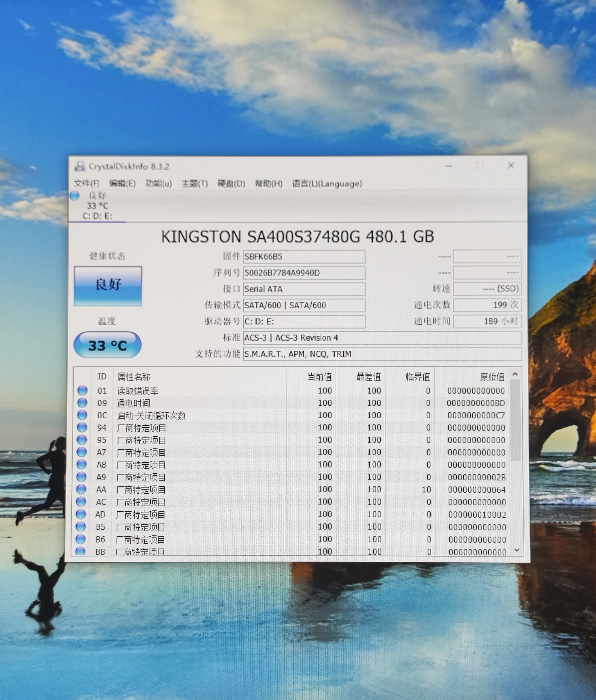Click the 33 °C temperature button
Viewport: 596px width, 700px height.
tap(107, 345)
